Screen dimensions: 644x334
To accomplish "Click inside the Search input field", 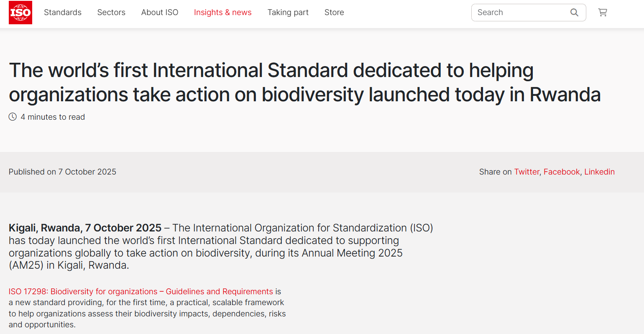I will pos(514,13).
